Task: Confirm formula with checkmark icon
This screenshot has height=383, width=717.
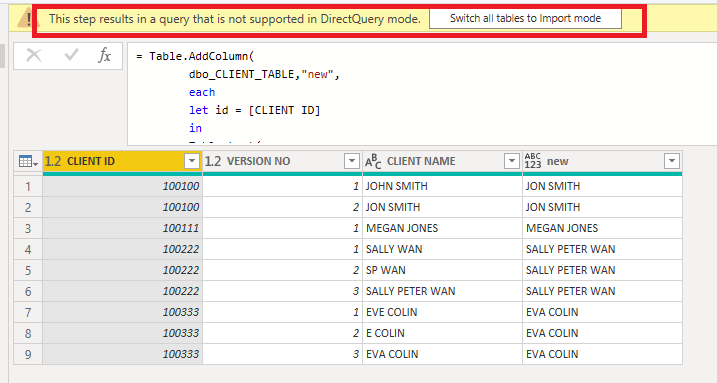Action: point(71,55)
